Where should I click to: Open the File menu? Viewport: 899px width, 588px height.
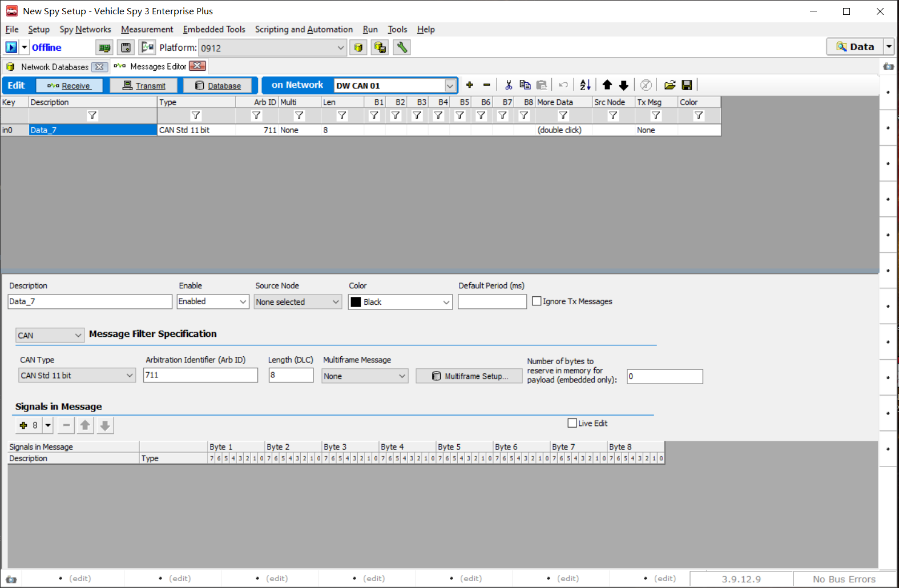12,29
